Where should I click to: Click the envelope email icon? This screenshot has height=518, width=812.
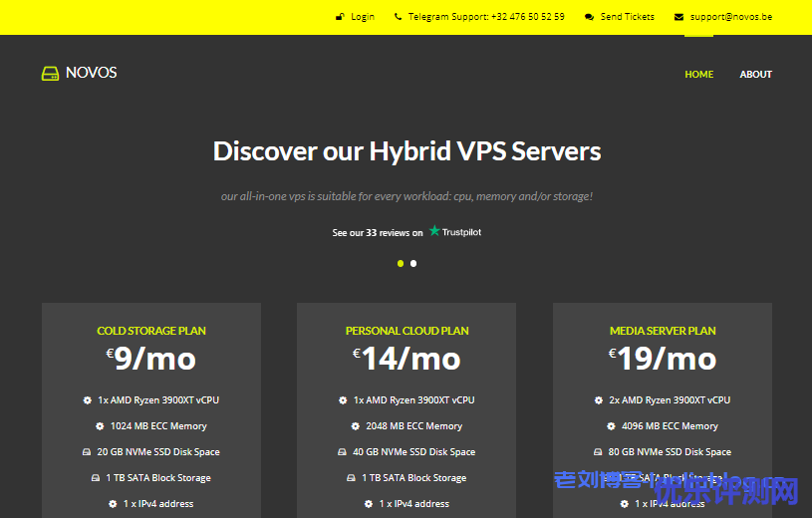coord(678,17)
